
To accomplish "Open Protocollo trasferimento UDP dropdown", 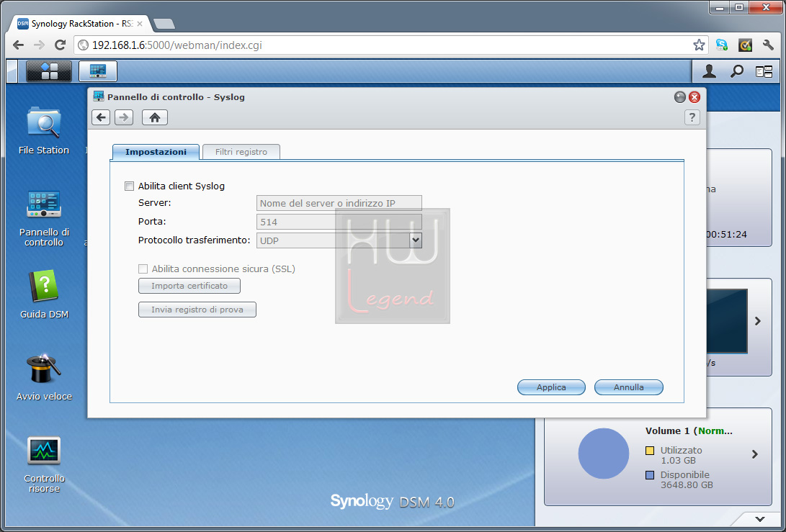I will [415, 240].
